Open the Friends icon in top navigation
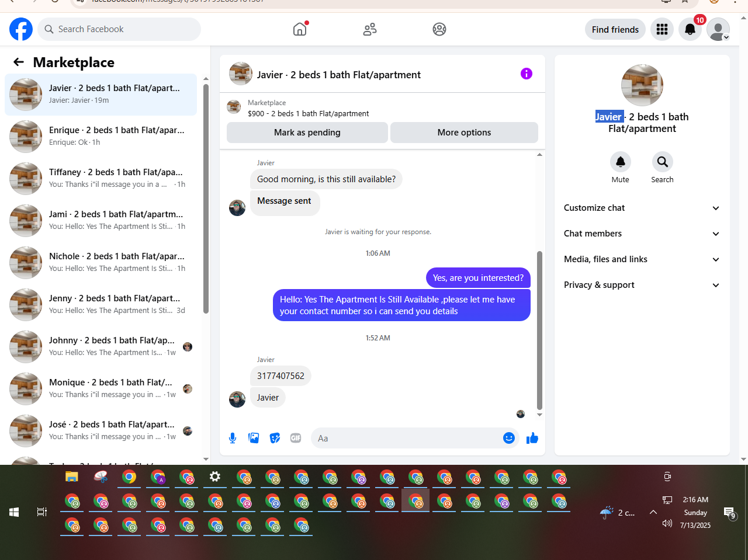The height and width of the screenshot is (560, 748). pos(370,29)
